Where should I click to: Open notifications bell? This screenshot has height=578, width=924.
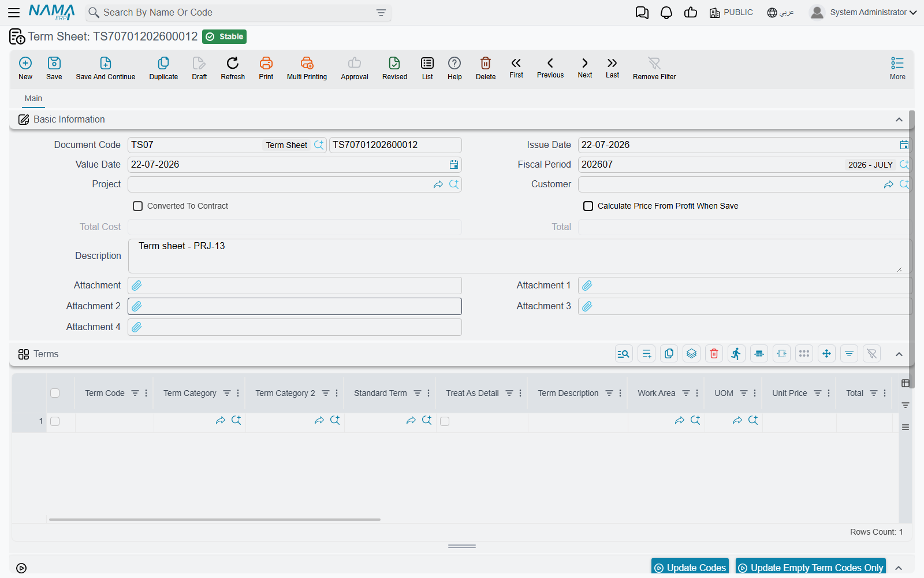[666, 13]
